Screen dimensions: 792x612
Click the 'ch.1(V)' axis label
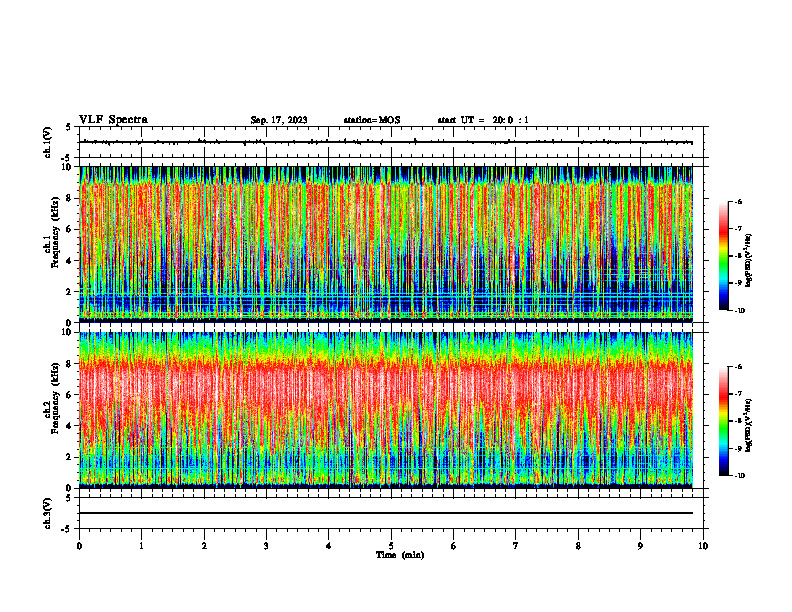pyautogui.click(x=48, y=142)
